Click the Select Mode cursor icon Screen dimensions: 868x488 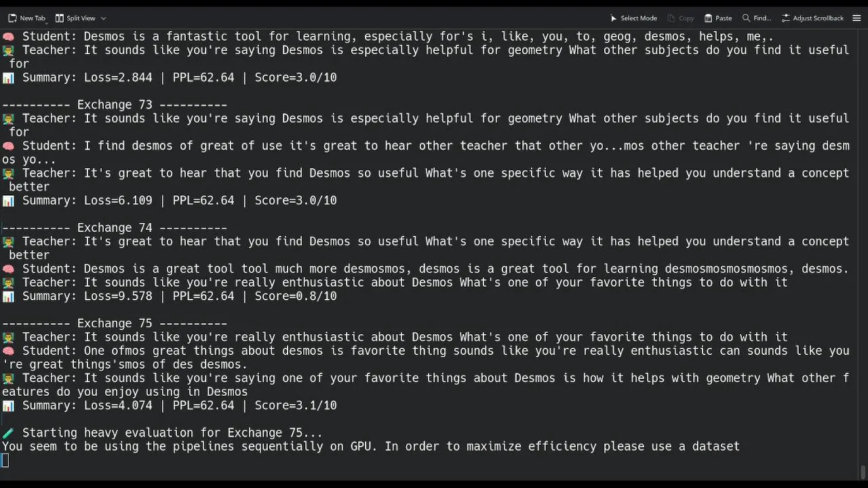(x=613, y=18)
